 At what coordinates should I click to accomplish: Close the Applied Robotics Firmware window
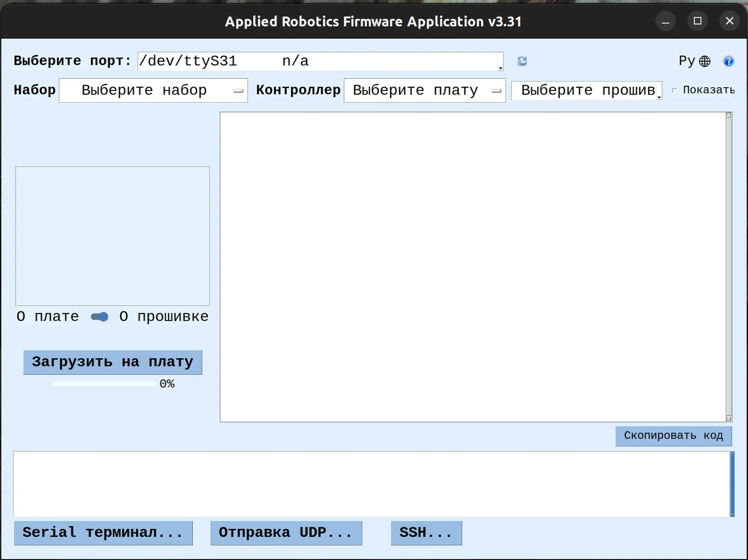pos(730,21)
